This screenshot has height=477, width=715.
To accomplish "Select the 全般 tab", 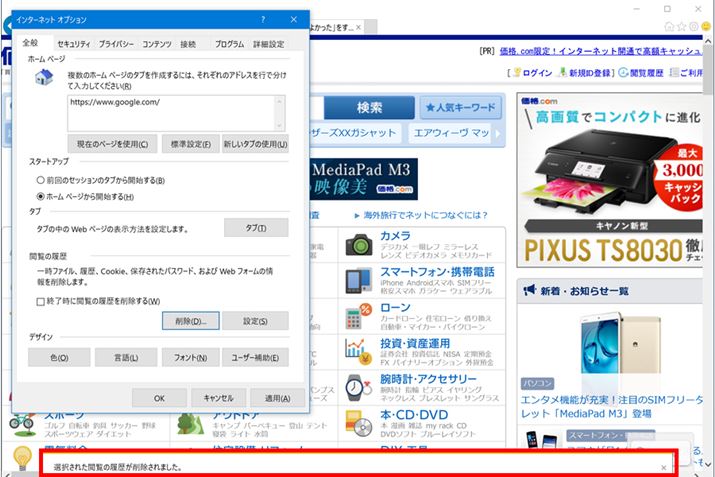I will [30, 43].
